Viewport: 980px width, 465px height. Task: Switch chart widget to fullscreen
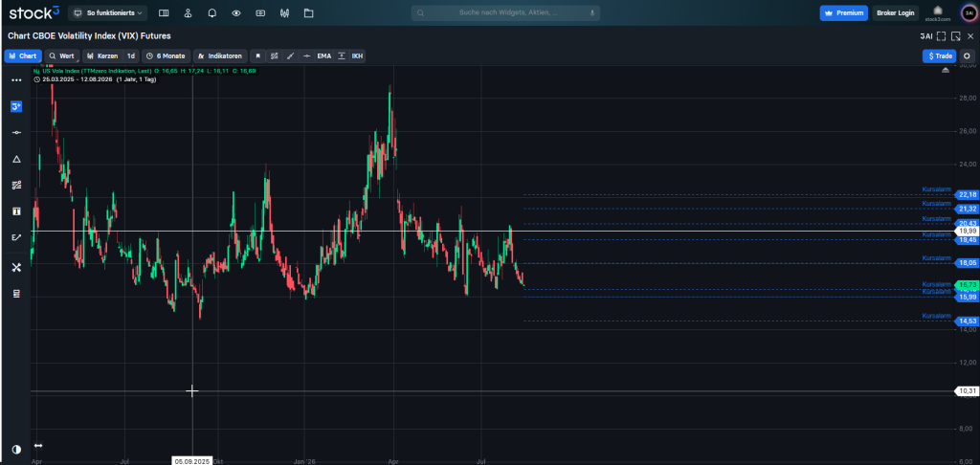coord(942,36)
